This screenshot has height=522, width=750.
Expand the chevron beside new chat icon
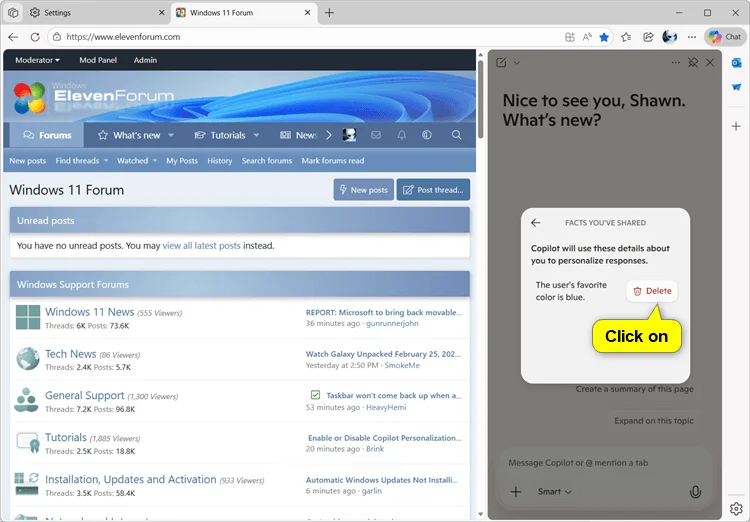click(517, 63)
